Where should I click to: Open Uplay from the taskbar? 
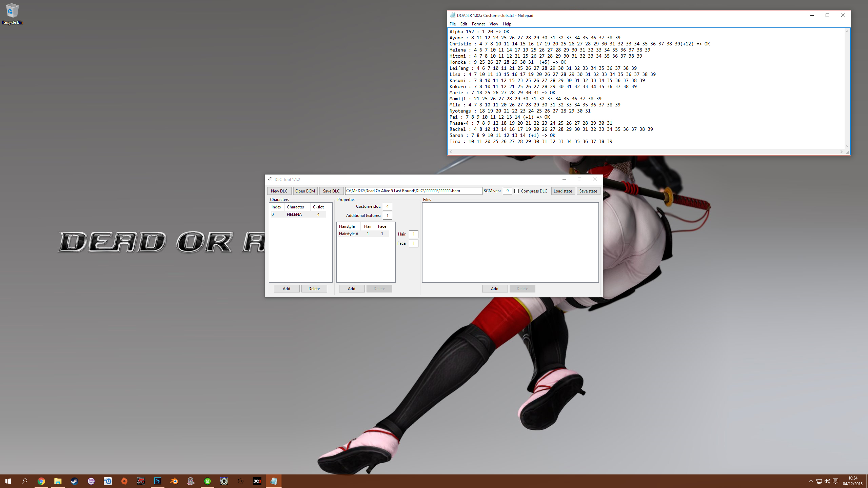108,481
